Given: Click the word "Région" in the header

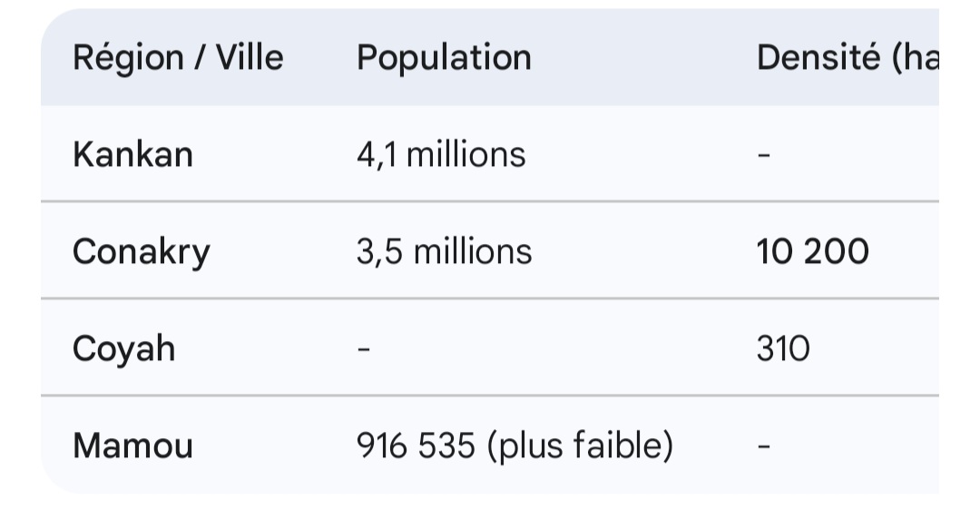Looking at the screenshot, I should 128,58.
